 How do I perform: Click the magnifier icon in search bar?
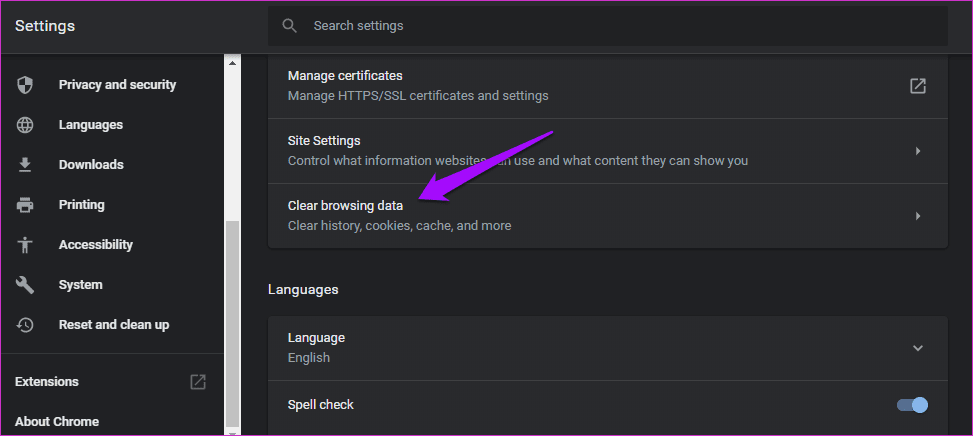click(289, 25)
